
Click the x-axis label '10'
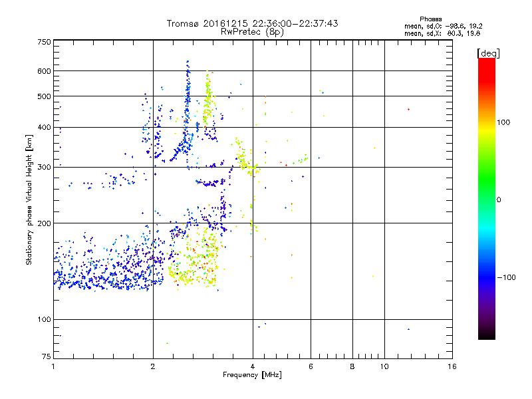click(384, 366)
